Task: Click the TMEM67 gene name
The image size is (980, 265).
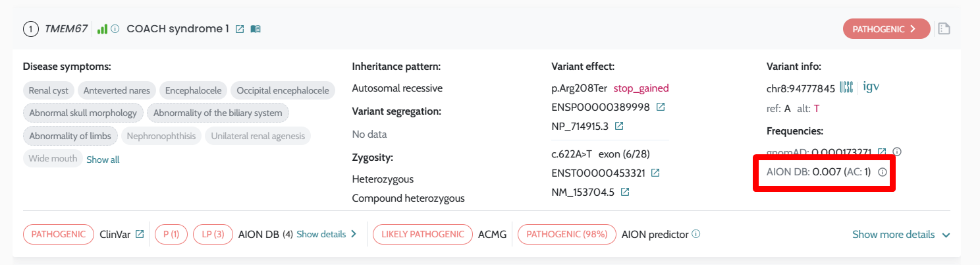Action: pos(66,29)
